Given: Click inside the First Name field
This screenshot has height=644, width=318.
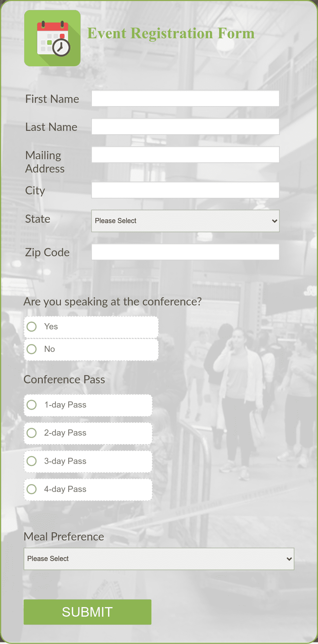Looking at the screenshot, I should [x=185, y=98].
